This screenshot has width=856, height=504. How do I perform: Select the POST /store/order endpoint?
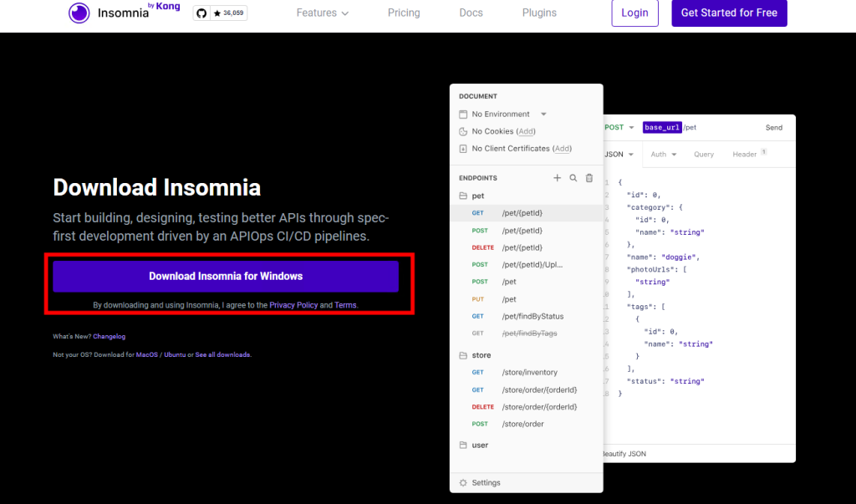[x=527, y=424]
